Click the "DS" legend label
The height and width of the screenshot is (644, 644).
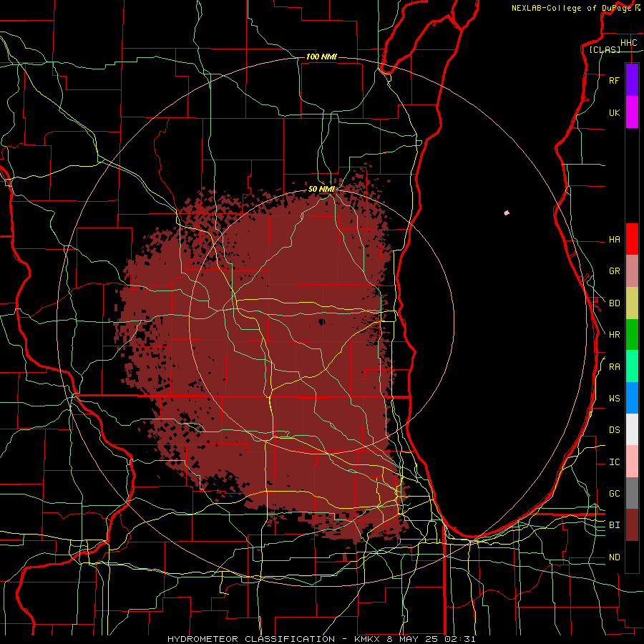click(614, 430)
